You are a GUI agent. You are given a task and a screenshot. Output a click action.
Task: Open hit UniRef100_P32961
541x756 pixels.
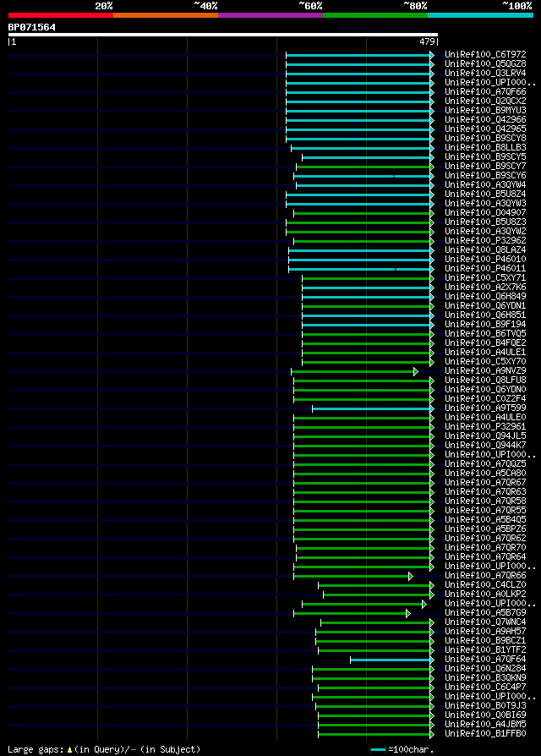click(485, 427)
